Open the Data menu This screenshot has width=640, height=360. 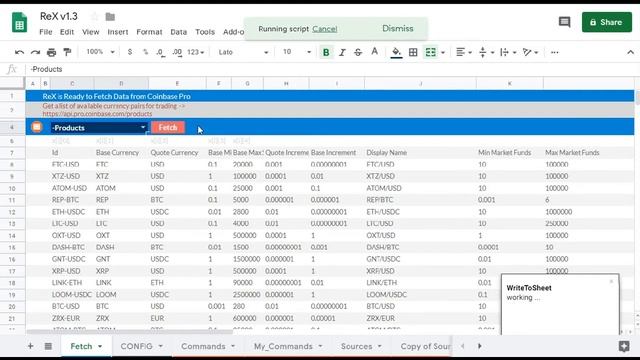(x=179, y=32)
